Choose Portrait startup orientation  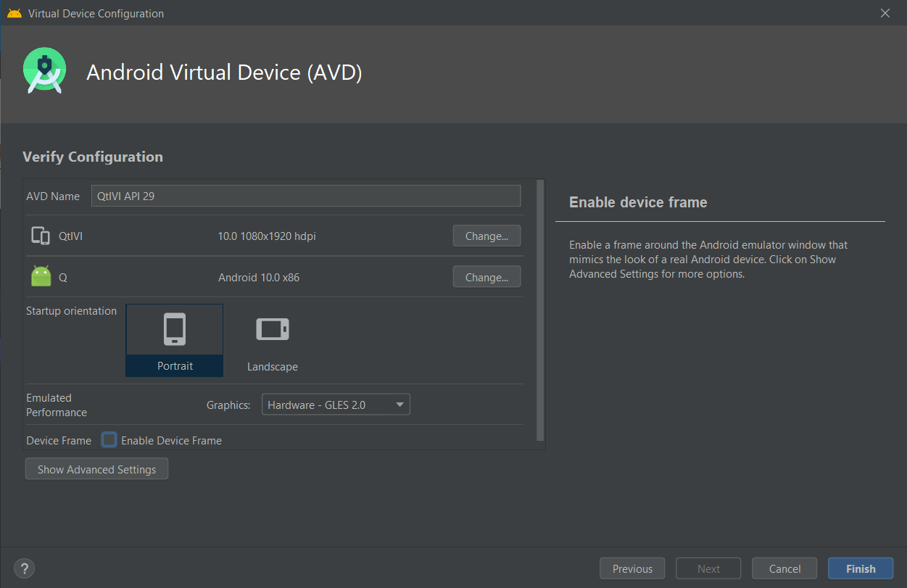[x=175, y=366]
